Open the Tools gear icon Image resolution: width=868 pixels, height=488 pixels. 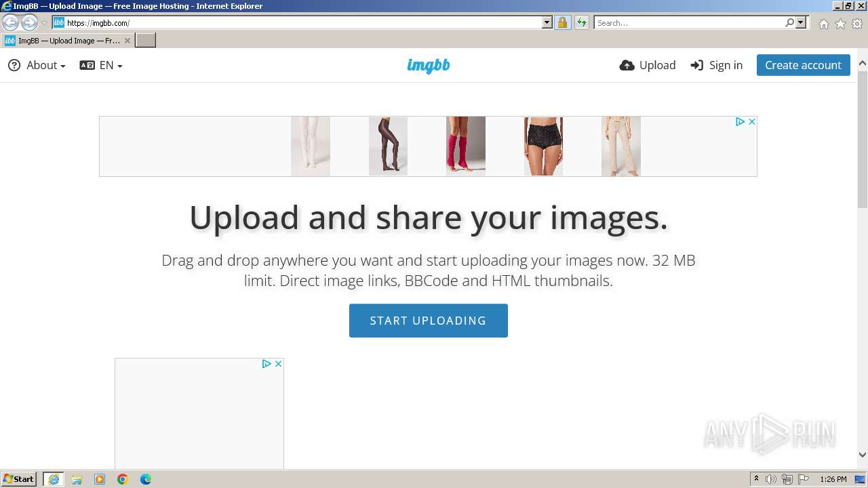pos(857,24)
